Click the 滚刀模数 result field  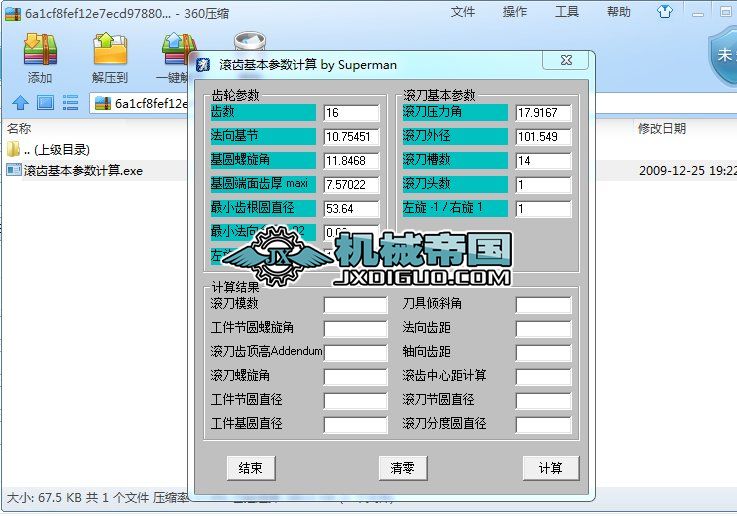coord(355,305)
